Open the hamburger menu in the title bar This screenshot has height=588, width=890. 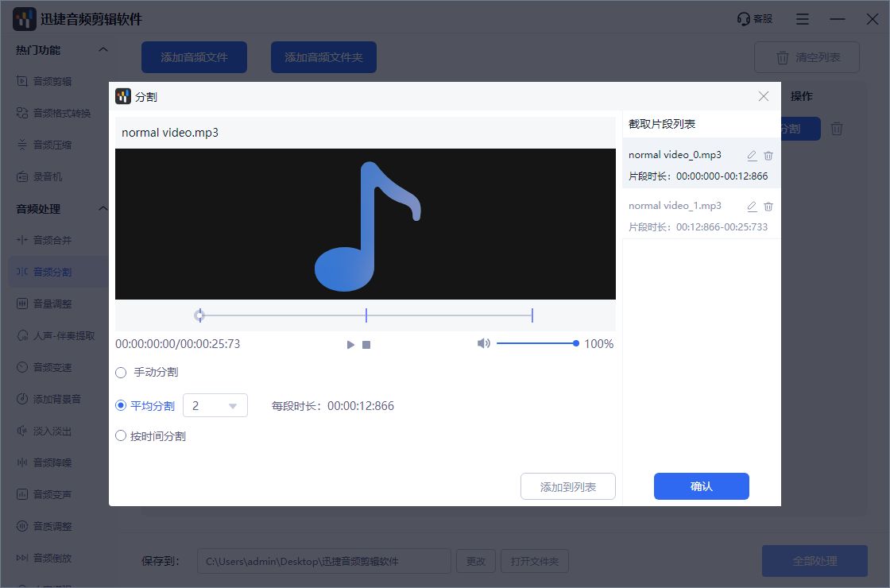pos(802,19)
